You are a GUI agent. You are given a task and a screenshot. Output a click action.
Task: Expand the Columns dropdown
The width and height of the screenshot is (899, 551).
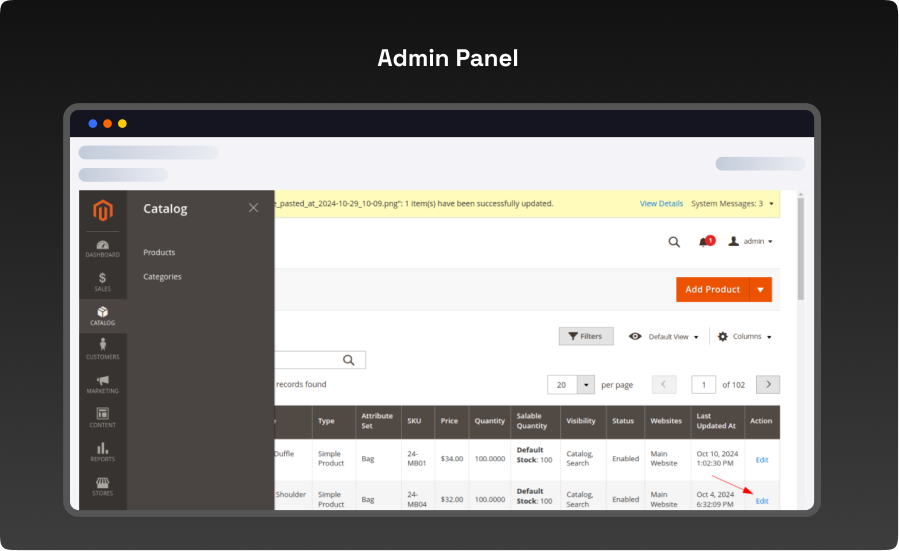pos(745,337)
